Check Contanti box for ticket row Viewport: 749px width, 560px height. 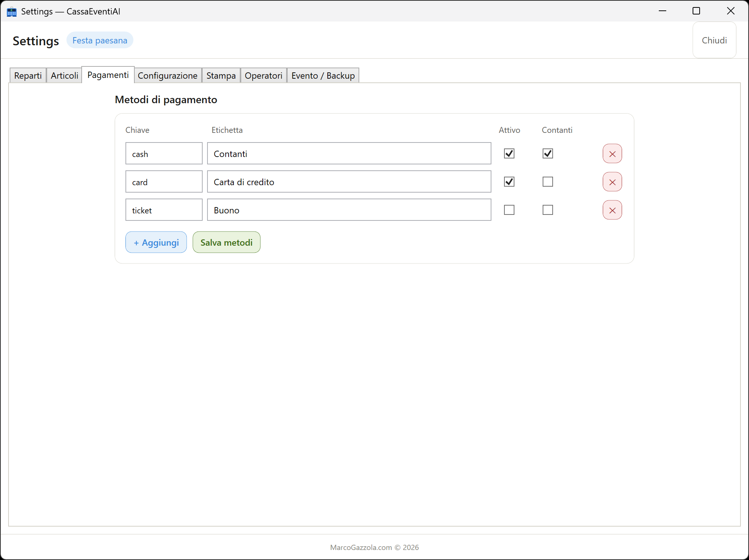pyautogui.click(x=548, y=210)
